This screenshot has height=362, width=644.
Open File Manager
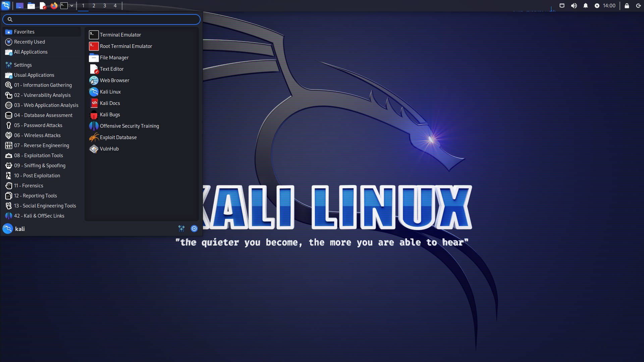[114, 57]
